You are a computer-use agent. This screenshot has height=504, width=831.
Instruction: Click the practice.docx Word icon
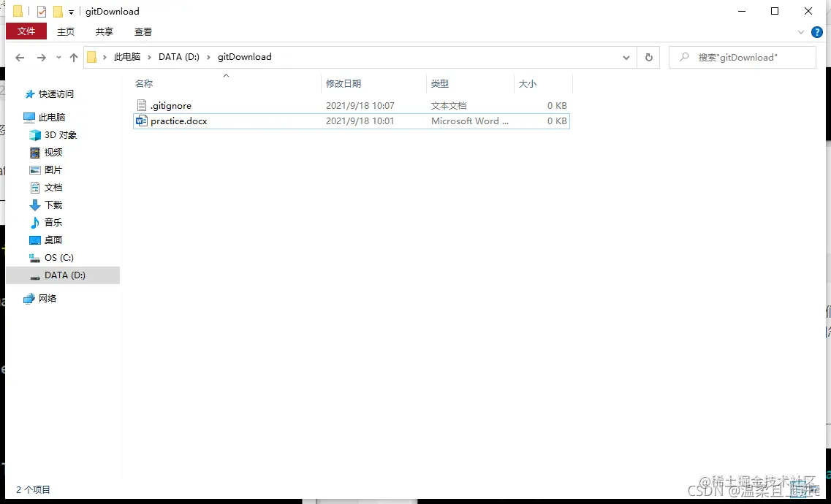click(141, 121)
